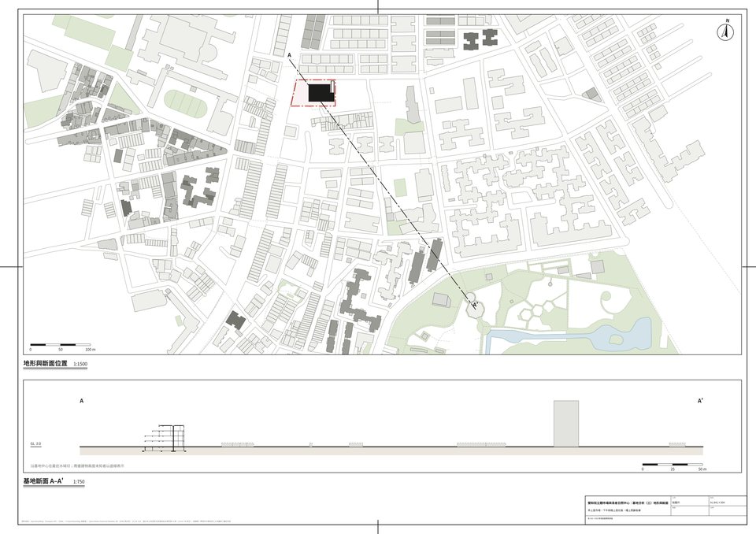Image resolution: width=756 pixels, height=534 pixels.
Task: Click the gray note text under the section
Action: [78, 466]
